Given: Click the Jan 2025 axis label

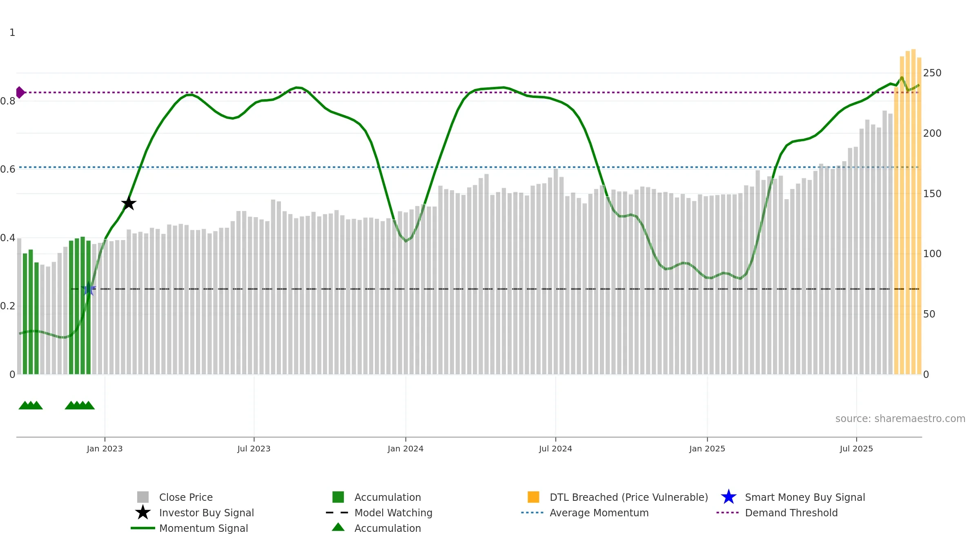Looking at the screenshot, I should coord(707,449).
